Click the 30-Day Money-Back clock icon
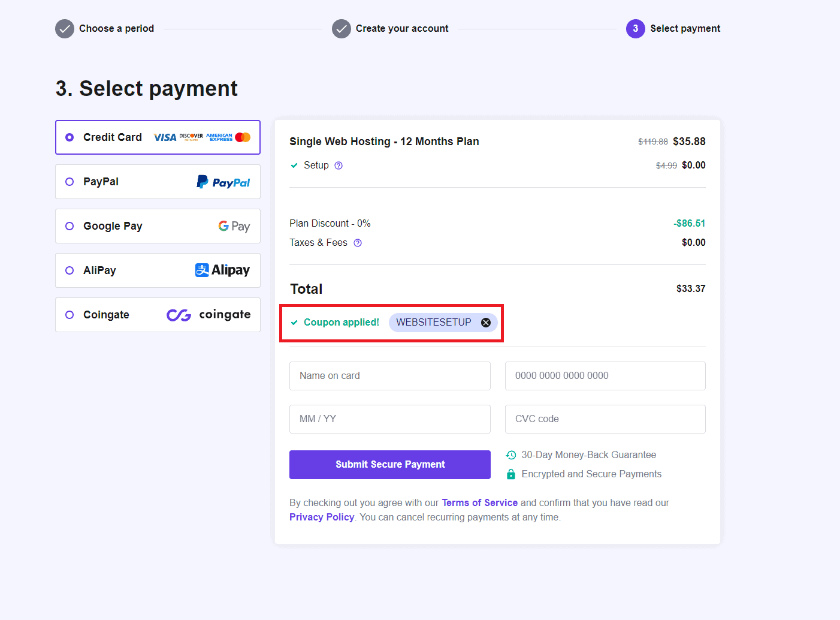Image resolution: width=840 pixels, height=620 pixels. tap(511, 455)
